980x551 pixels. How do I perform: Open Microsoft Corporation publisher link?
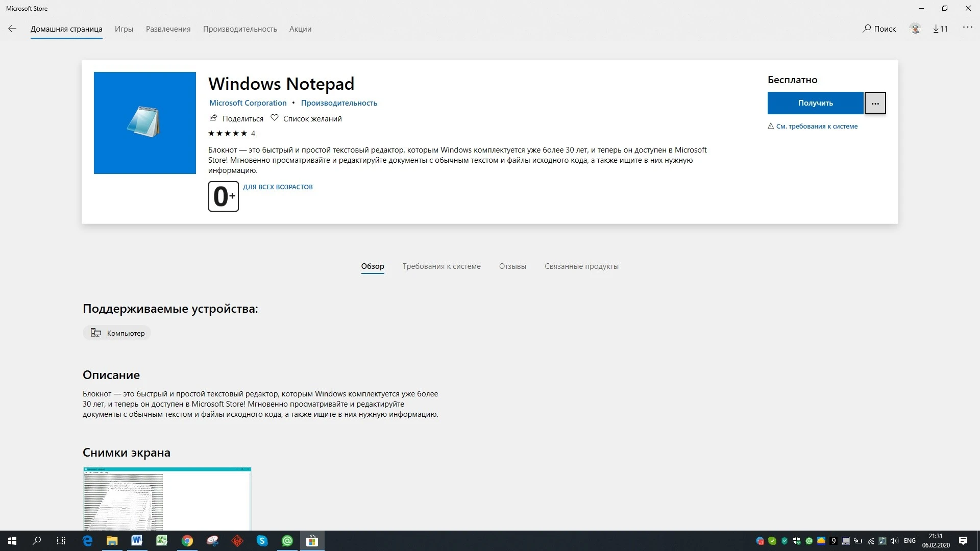(248, 103)
